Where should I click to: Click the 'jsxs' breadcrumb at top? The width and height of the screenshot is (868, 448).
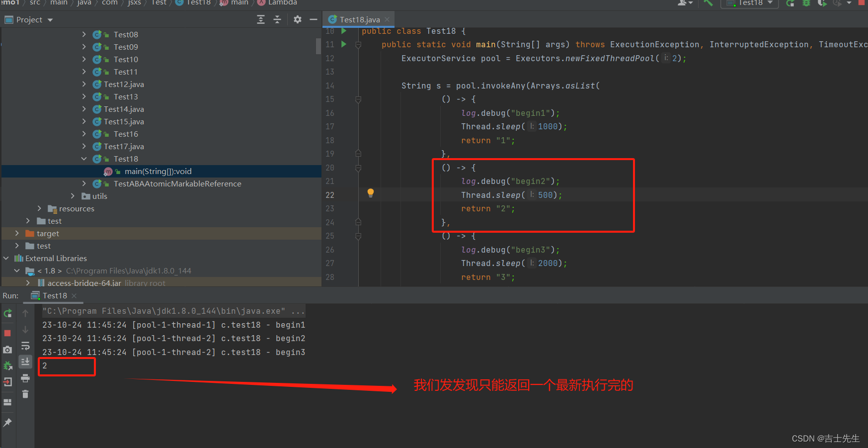tap(134, 2)
